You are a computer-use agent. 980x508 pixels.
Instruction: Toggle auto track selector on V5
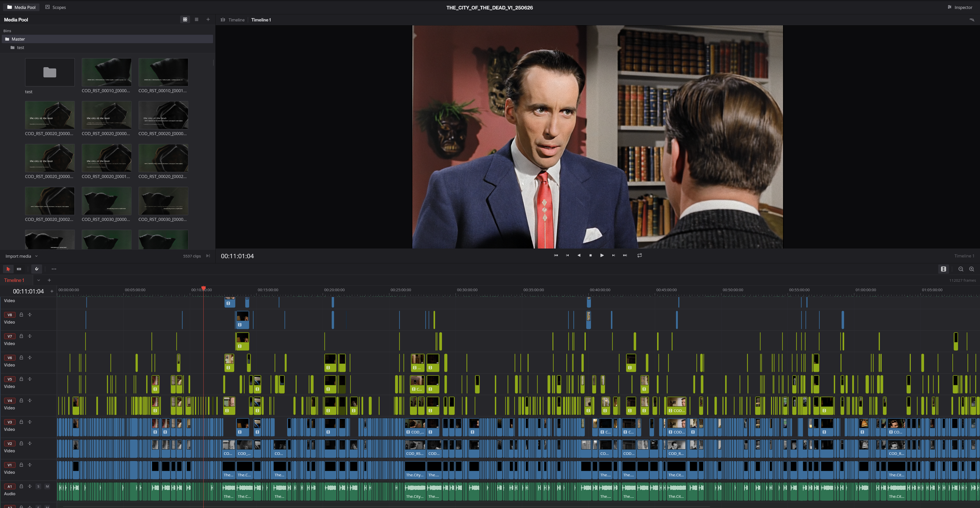pyautogui.click(x=30, y=379)
